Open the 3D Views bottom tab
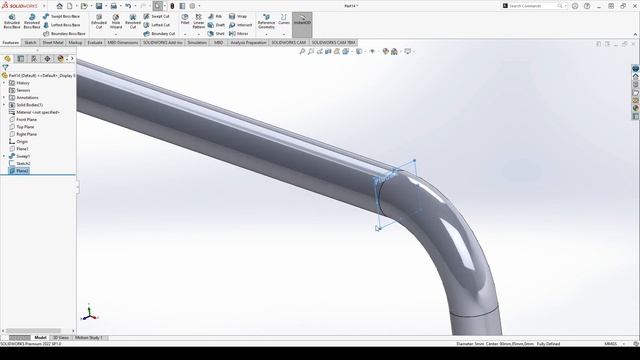 61,338
